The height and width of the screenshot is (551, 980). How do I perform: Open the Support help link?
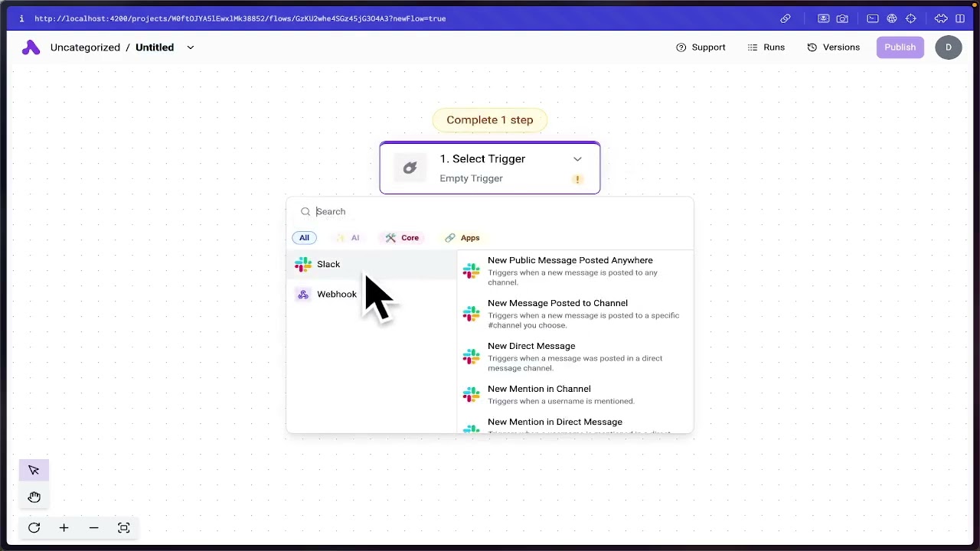click(701, 47)
